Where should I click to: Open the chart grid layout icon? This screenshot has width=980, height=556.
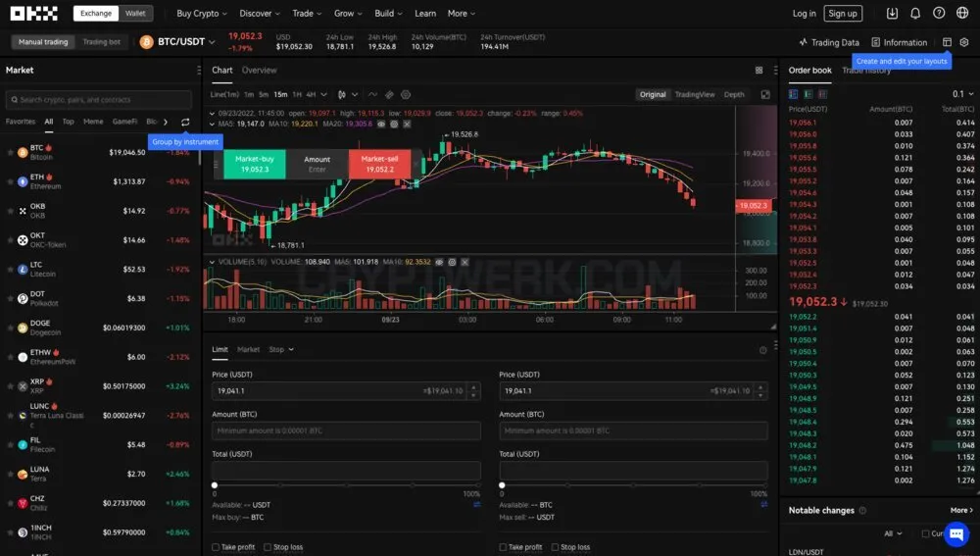tap(759, 70)
